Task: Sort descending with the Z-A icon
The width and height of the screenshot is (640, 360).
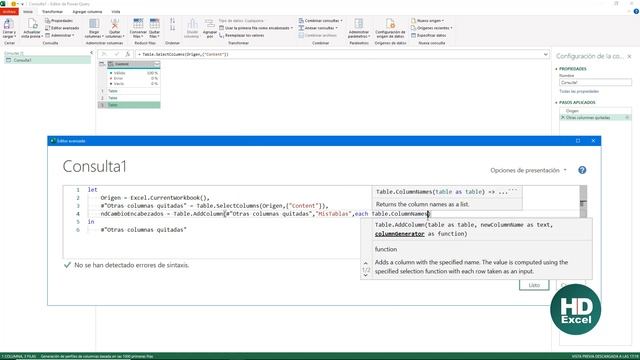Action: (x=173, y=28)
